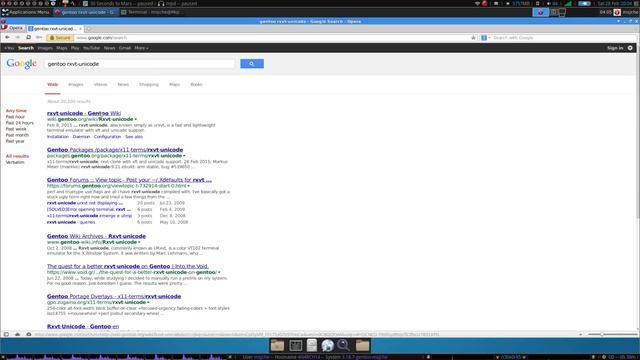Click the key/wand icon beside reload
This screenshot has width=640, height=360.
pos(39,38)
